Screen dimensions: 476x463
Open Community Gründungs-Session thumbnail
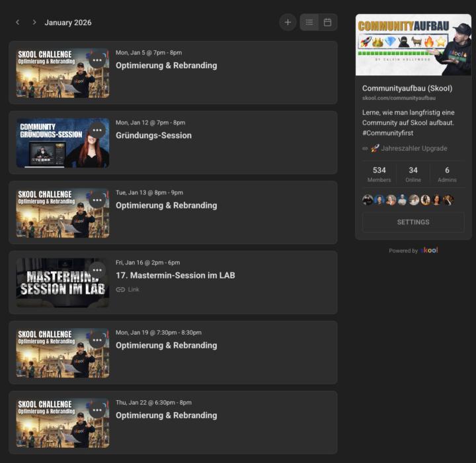coord(63,143)
